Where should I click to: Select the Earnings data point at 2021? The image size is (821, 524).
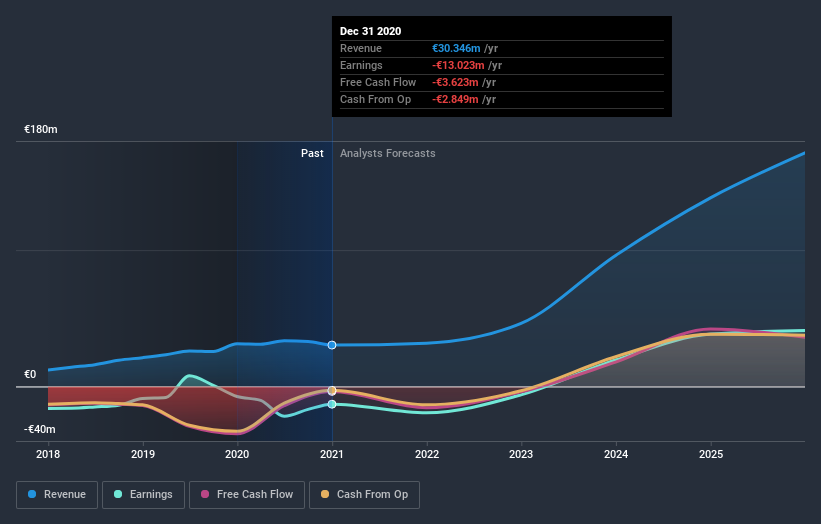click(x=332, y=404)
